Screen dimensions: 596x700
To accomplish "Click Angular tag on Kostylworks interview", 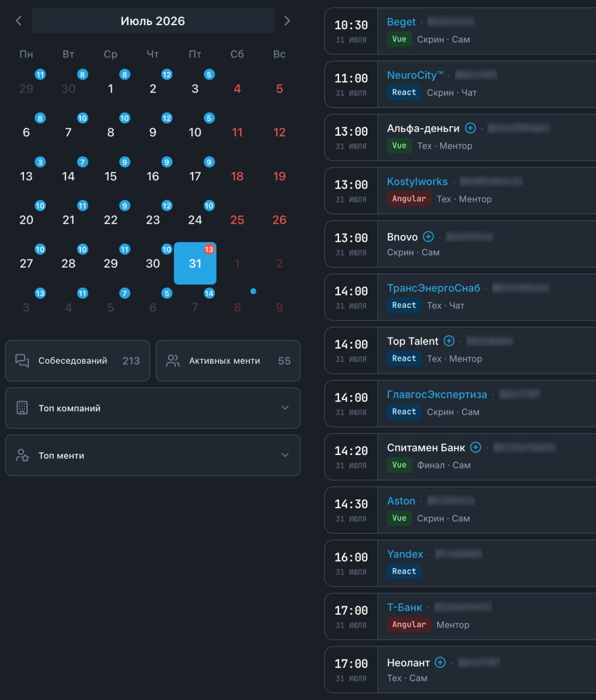I will coord(409,199).
